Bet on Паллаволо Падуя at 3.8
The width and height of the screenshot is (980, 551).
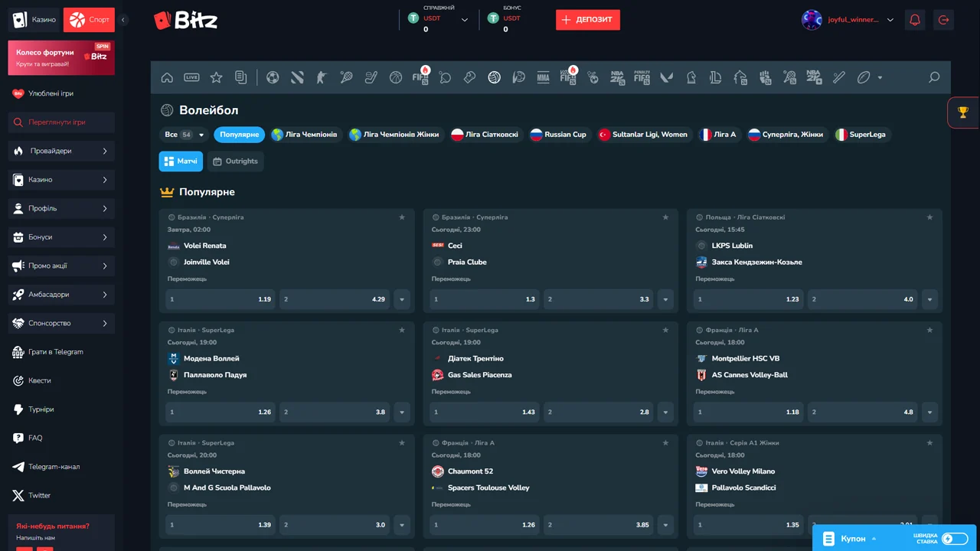coord(335,412)
